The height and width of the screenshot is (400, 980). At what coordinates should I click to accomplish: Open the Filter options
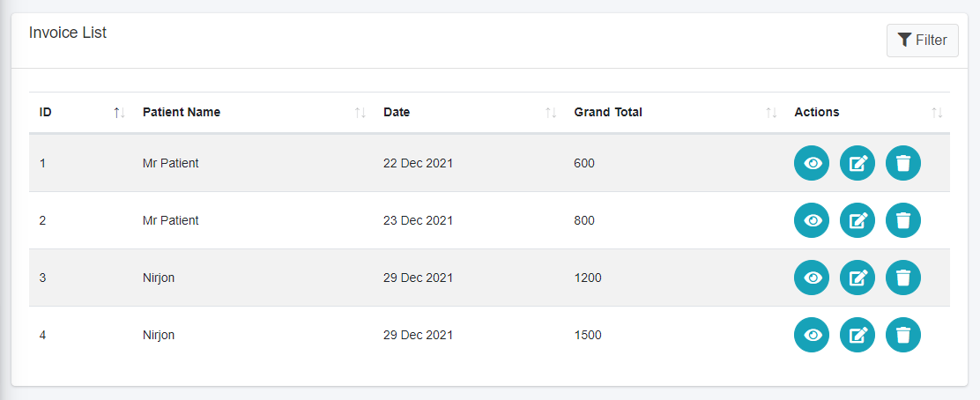pos(922,40)
